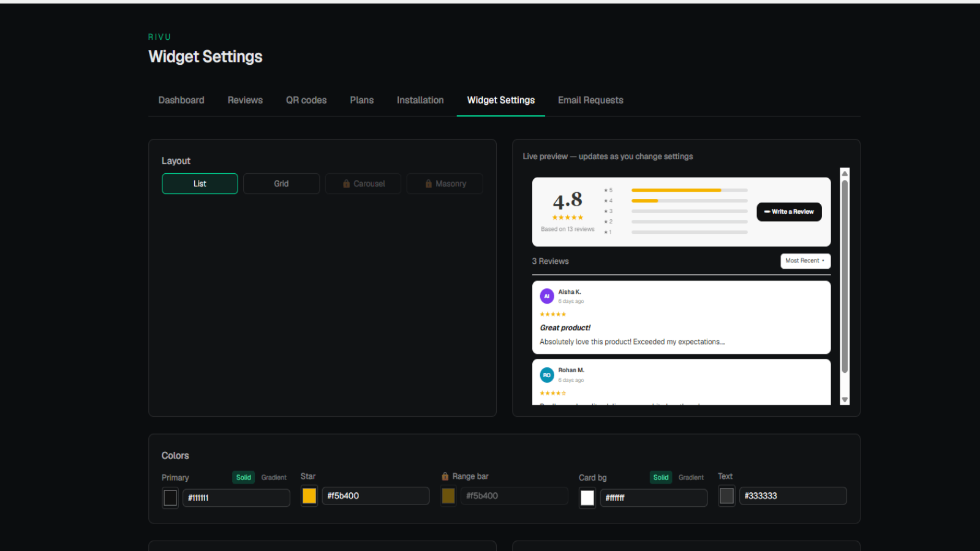This screenshot has height=551, width=980.
Task: Open the Text color swatch
Action: pos(726,496)
